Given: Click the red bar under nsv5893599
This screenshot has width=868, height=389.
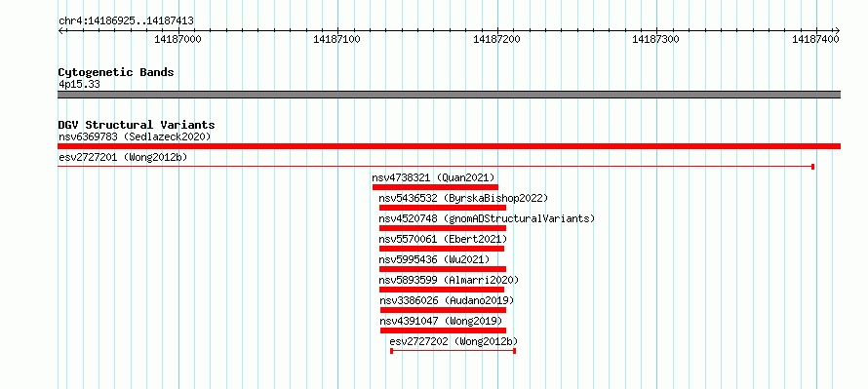Looking at the screenshot, I should pyautogui.click(x=442, y=290).
